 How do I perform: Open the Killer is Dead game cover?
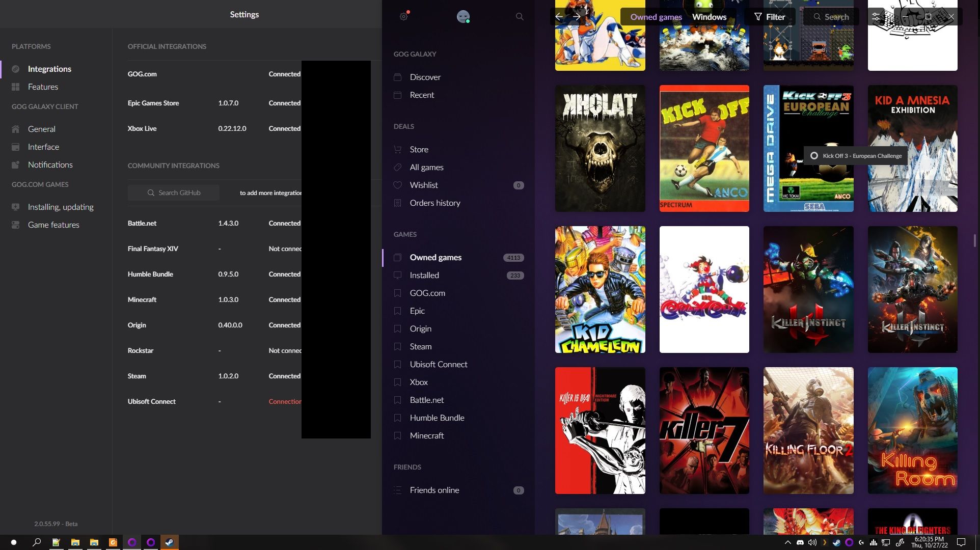point(600,430)
